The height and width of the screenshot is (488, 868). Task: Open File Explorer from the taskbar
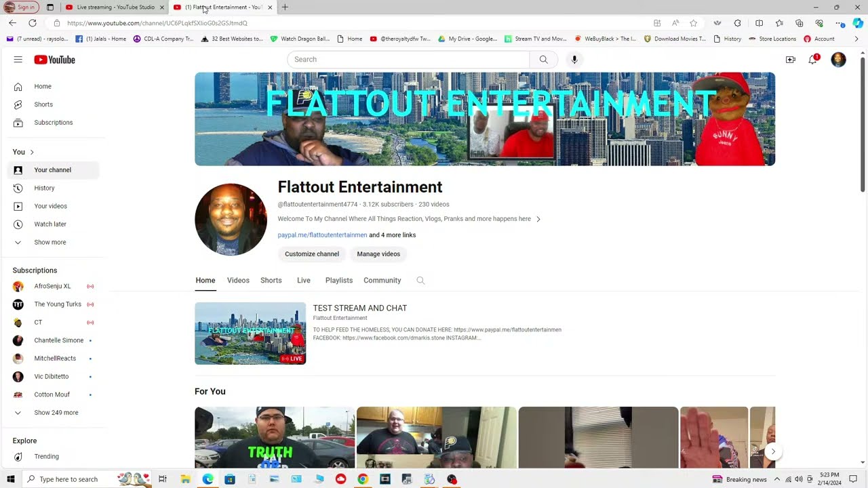coord(185,479)
